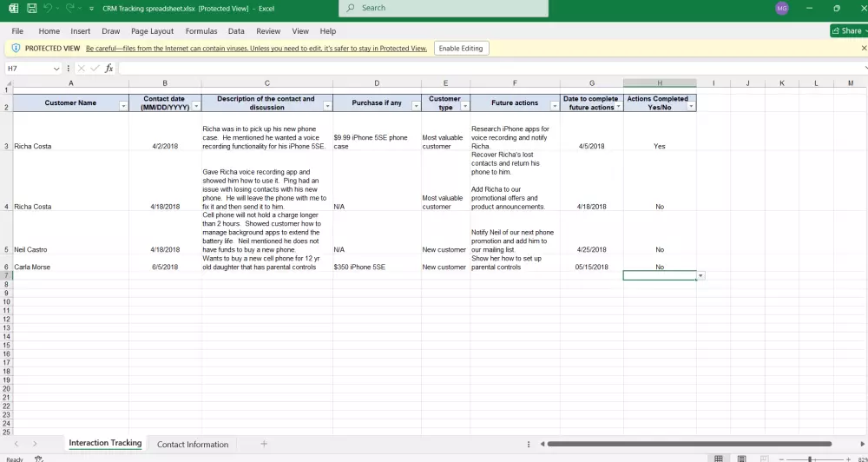The height and width of the screenshot is (462, 868).
Task: Switch to the Contact Information sheet
Action: pyautogui.click(x=193, y=444)
